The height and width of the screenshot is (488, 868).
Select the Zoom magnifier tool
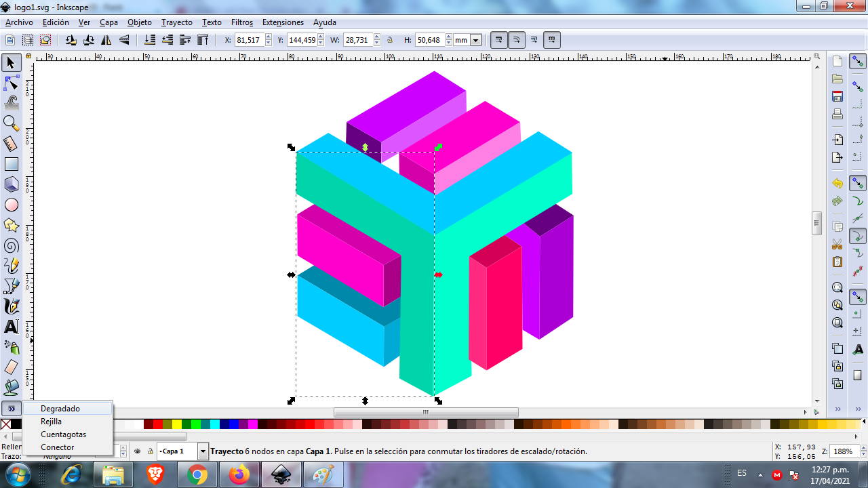[11, 123]
